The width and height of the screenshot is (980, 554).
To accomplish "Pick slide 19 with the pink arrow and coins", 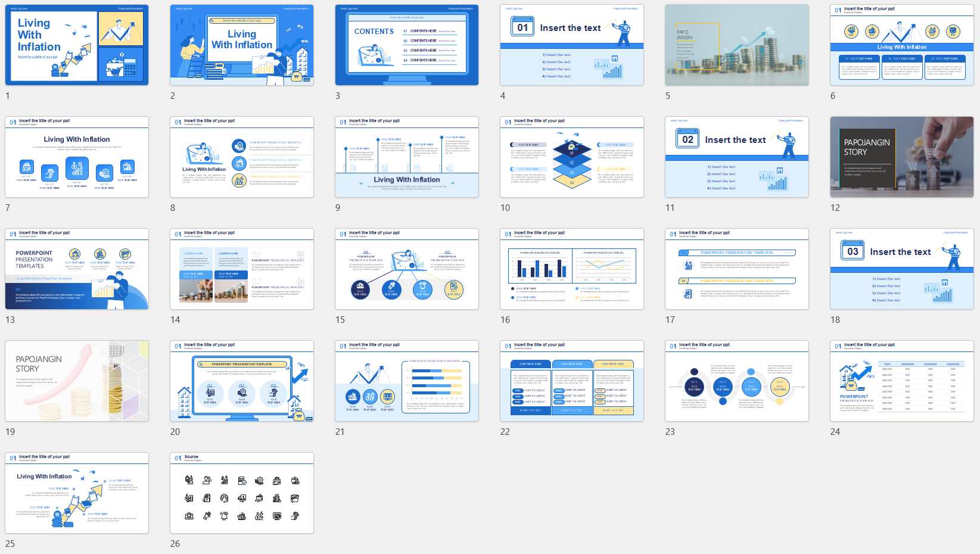I will [77, 381].
